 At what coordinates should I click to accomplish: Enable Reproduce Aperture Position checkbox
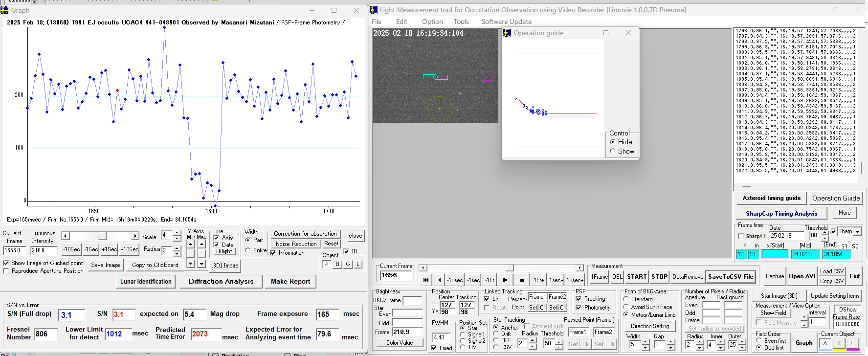(6, 271)
